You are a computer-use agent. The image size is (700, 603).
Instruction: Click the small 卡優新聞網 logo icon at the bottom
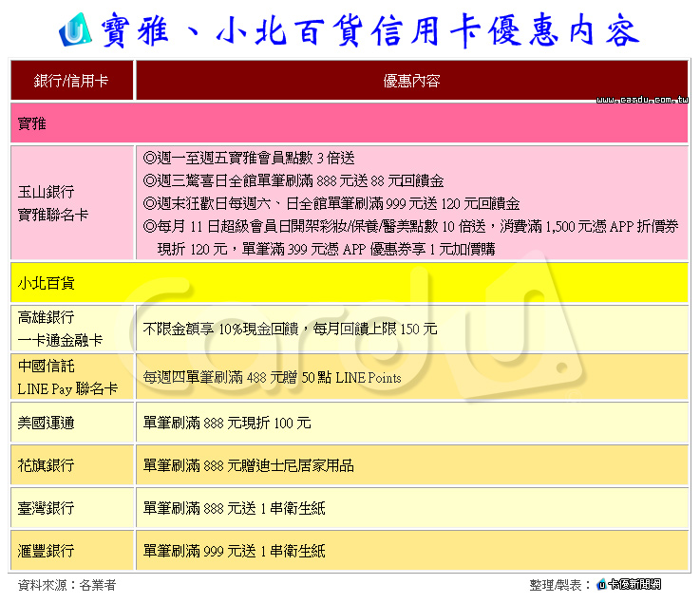(x=601, y=584)
